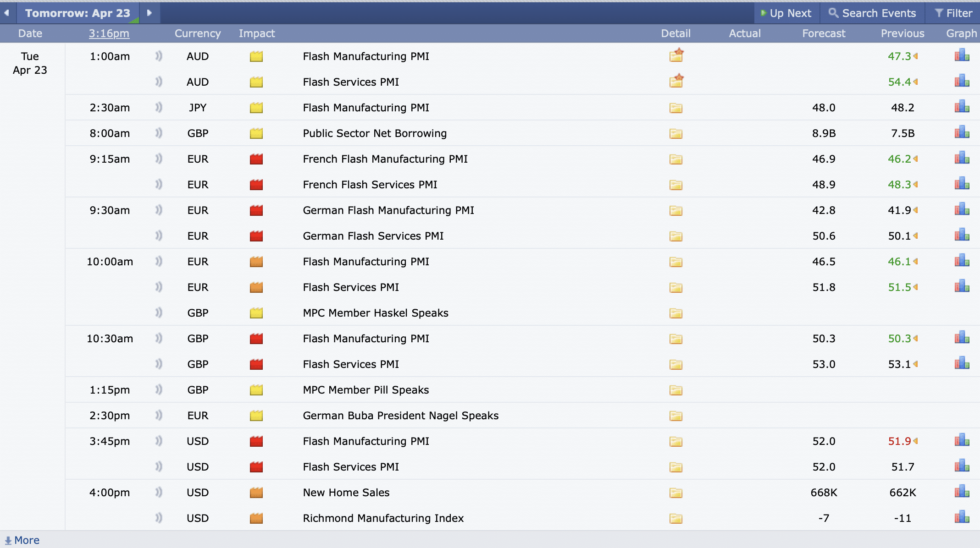Viewport: 980px width, 548px height.
Task: Click the New Home Sales event name
Action: click(x=346, y=493)
